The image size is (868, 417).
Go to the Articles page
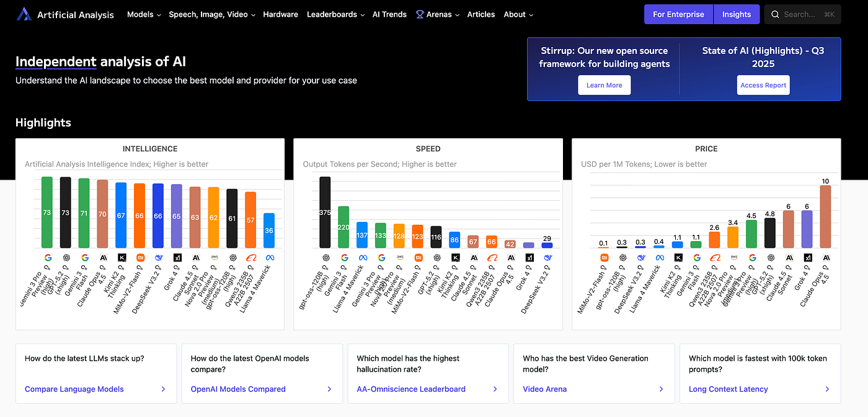(x=481, y=14)
